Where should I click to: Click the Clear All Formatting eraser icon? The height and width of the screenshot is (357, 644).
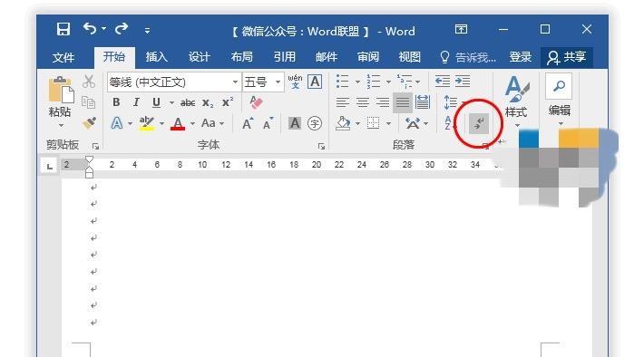pos(256,102)
